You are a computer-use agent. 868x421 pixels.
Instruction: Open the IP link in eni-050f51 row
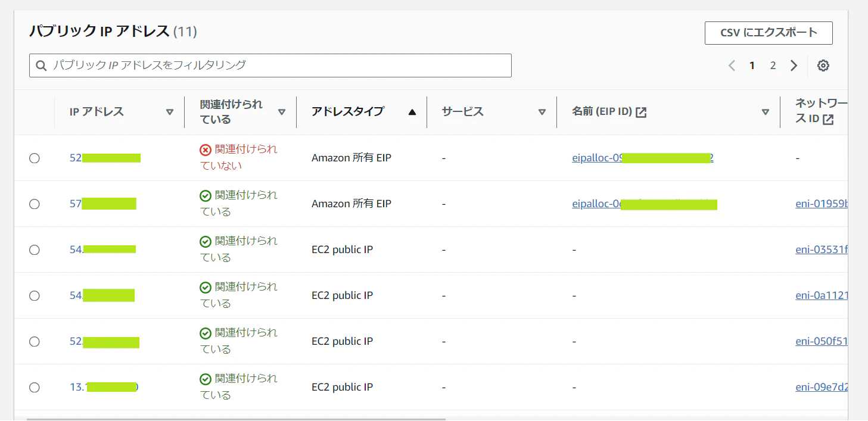[104, 341]
